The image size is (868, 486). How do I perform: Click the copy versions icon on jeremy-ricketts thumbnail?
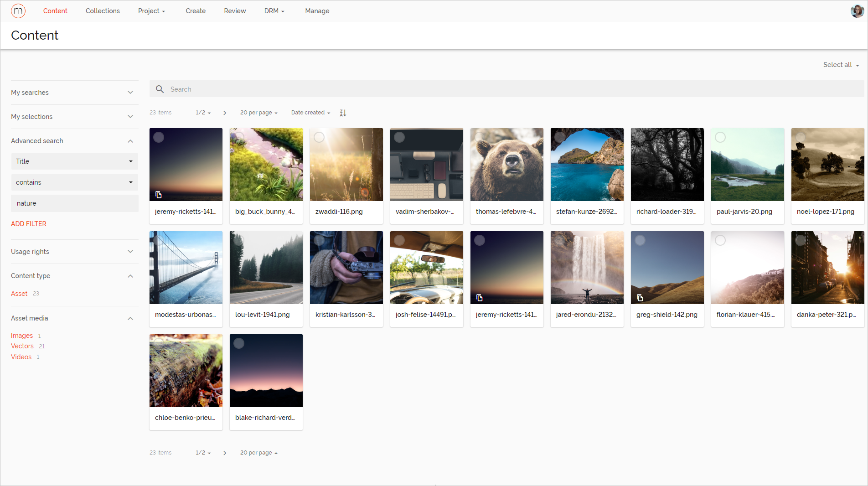pos(159,195)
